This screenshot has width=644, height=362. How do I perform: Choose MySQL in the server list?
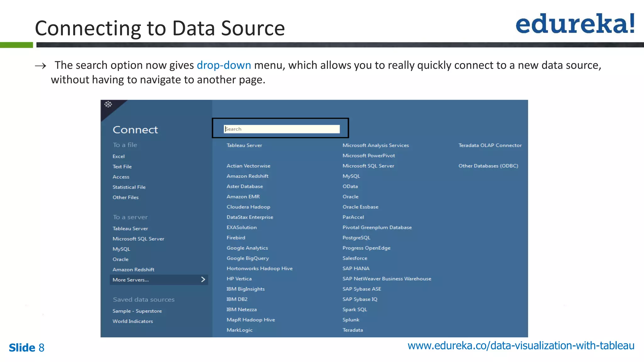tap(351, 176)
